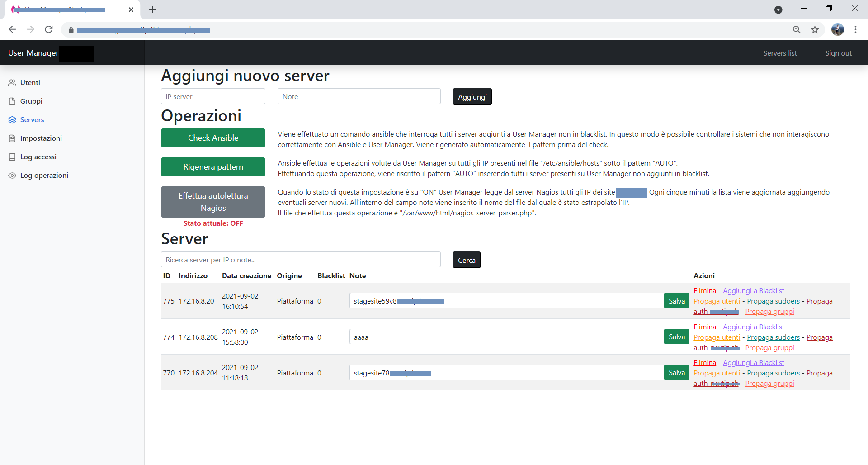Viewport: 868px width, 465px height.
Task: Click the Cerca button
Action: coord(467,260)
